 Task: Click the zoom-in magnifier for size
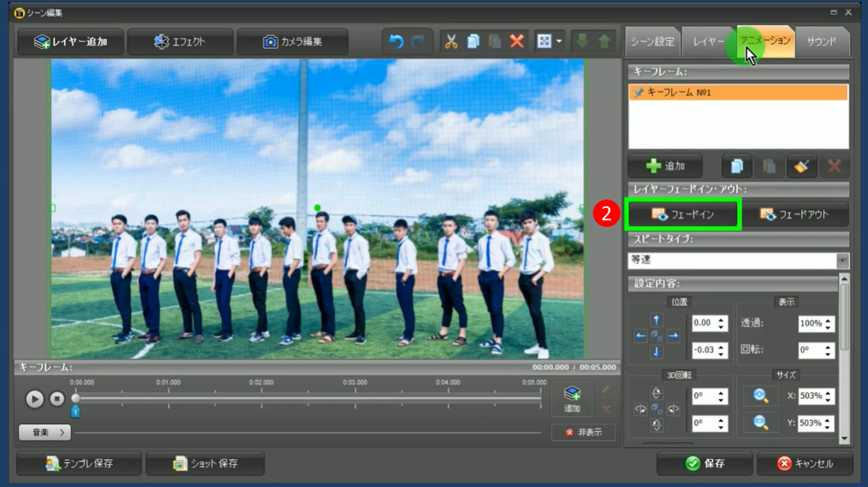pos(761,396)
